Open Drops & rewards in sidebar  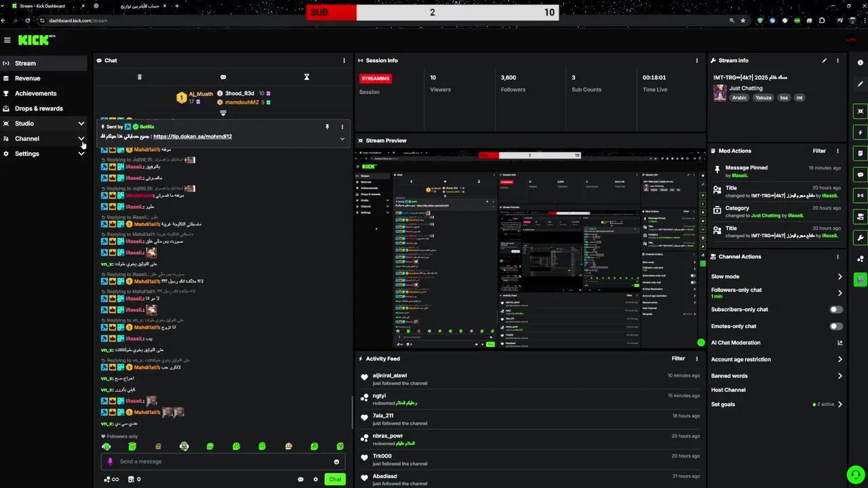pos(44,108)
